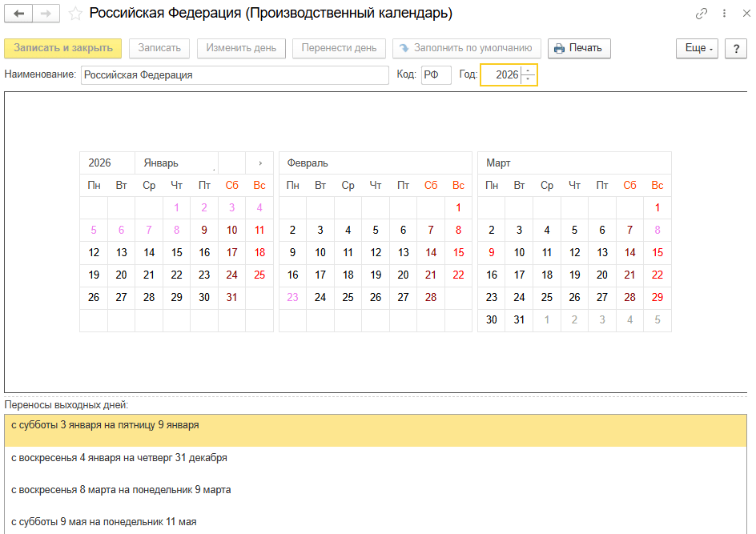Increase year with spinner up arrow
Image resolution: width=756 pixels, height=534 pixels.
tap(528, 71)
